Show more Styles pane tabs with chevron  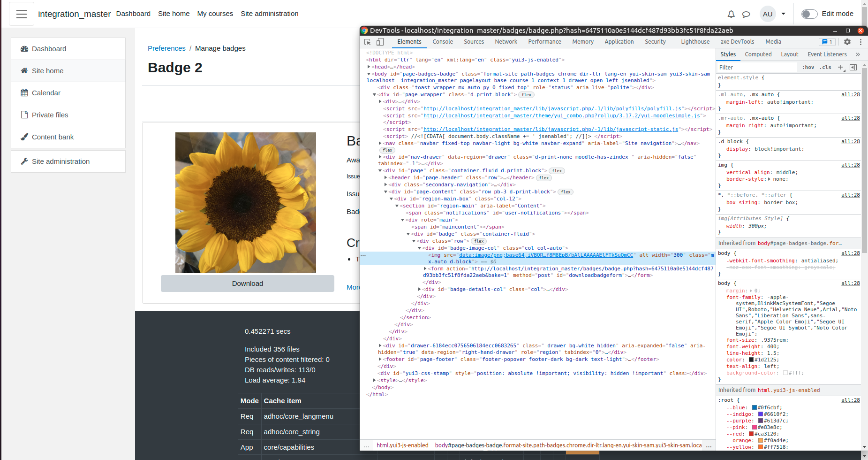(x=858, y=54)
